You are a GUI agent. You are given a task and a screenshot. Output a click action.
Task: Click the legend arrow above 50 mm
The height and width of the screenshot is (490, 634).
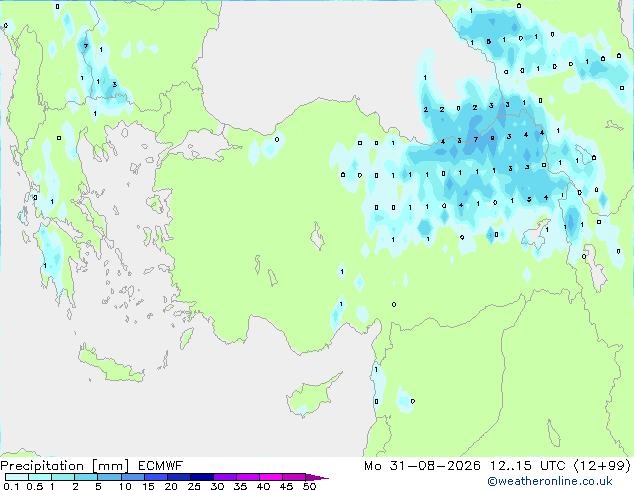point(317,477)
